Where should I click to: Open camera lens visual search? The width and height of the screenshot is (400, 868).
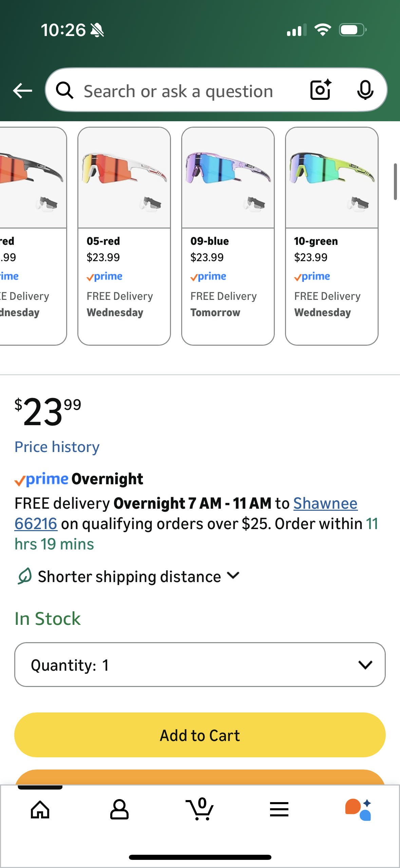(321, 90)
